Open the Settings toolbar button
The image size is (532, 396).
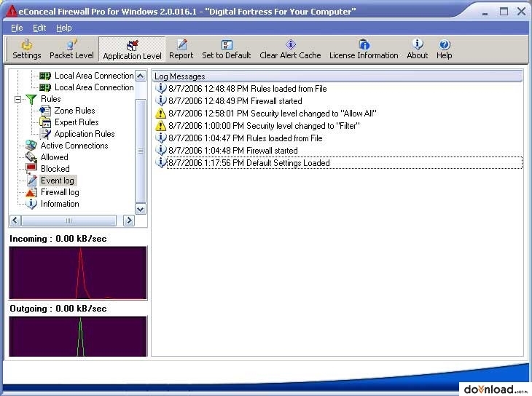(x=26, y=49)
